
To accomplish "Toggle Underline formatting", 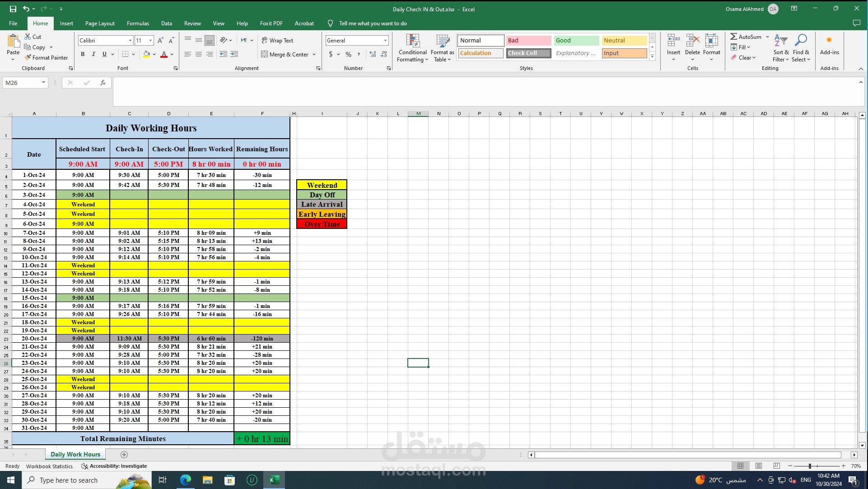I will click(104, 54).
